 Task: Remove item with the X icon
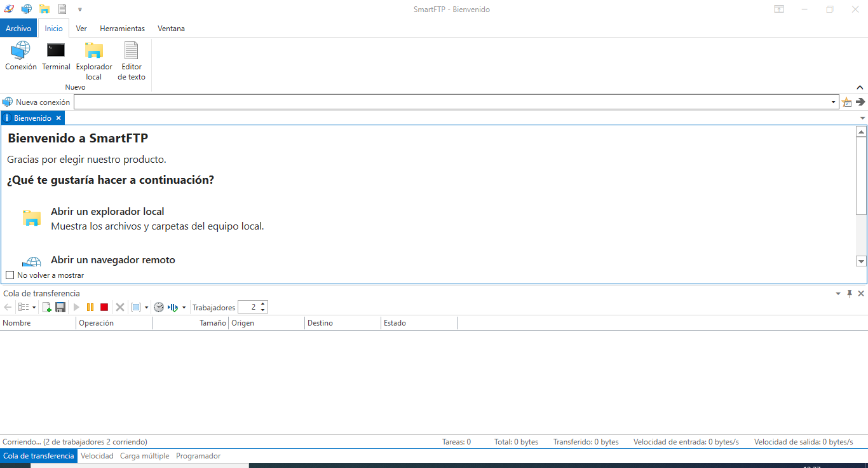tap(119, 307)
